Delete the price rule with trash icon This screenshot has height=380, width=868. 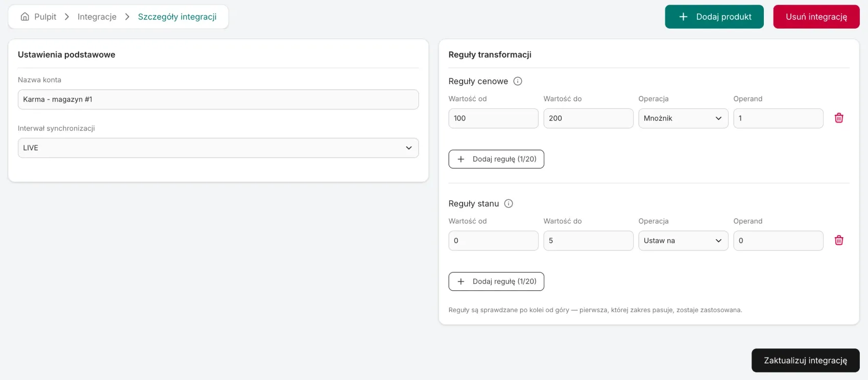(839, 118)
